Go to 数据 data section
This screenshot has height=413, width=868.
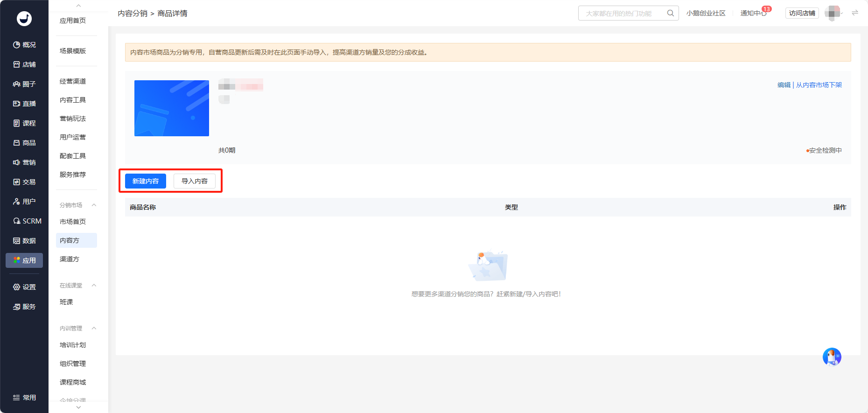(x=24, y=241)
